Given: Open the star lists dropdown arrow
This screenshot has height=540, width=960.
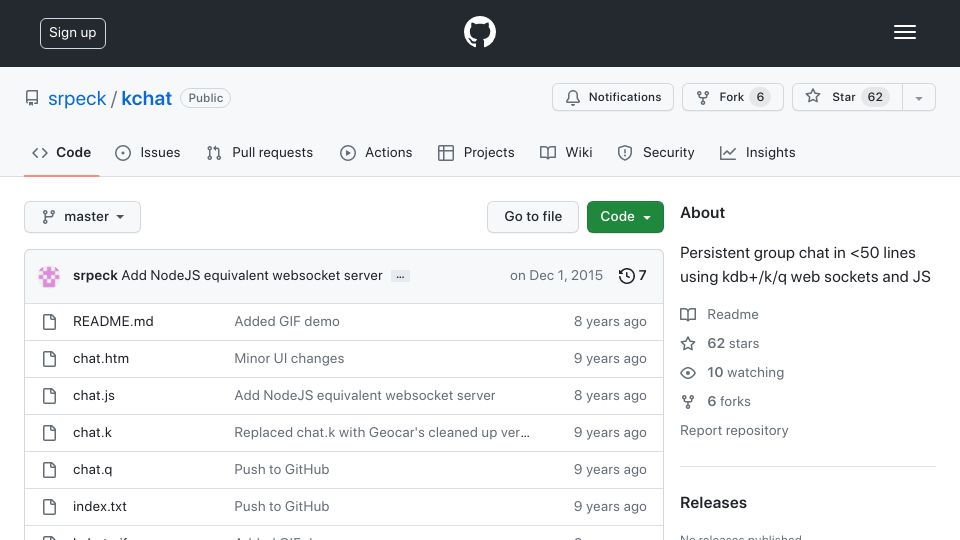Looking at the screenshot, I should [x=918, y=97].
